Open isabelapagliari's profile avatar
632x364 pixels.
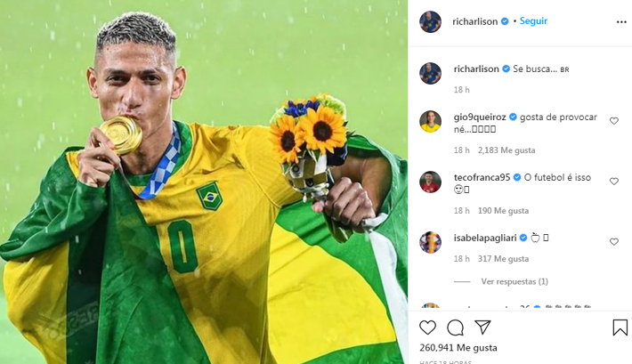coord(431,242)
